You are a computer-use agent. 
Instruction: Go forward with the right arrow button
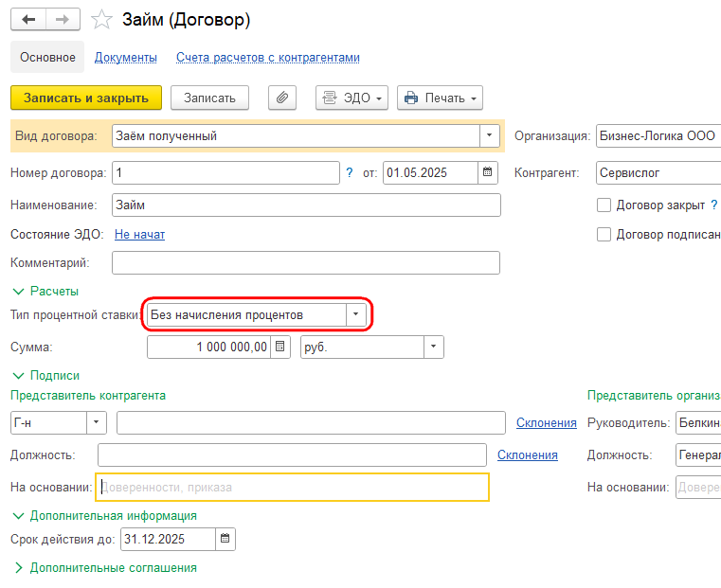(63, 19)
